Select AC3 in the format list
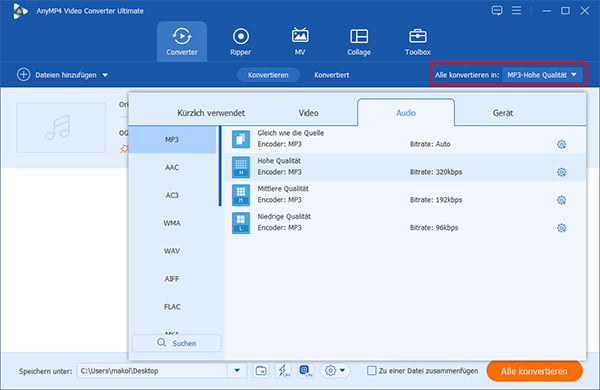Image resolution: width=600 pixels, height=390 pixels. coord(173,196)
